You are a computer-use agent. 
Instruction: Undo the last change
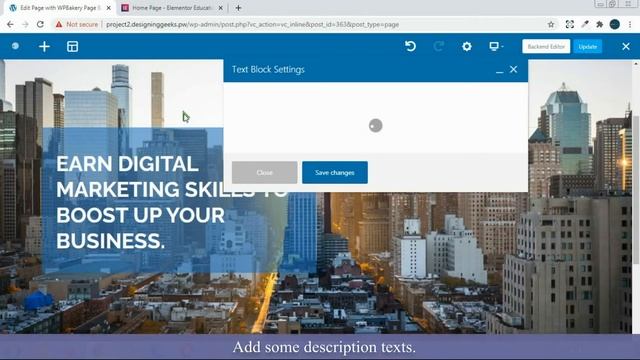pyautogui.click(x=410, y=46)
